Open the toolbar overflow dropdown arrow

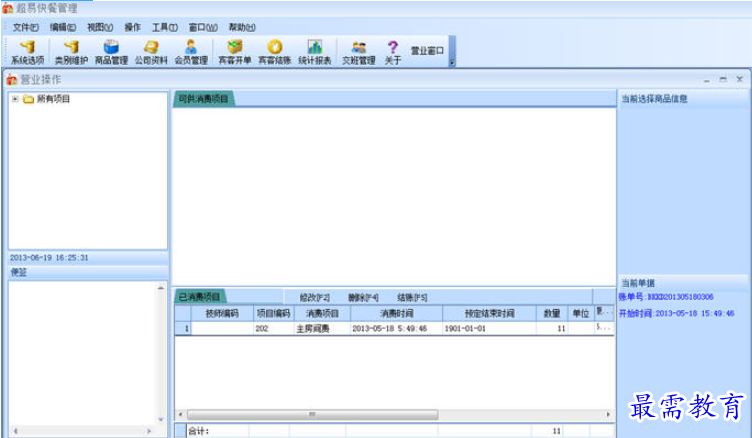(452, 63)
